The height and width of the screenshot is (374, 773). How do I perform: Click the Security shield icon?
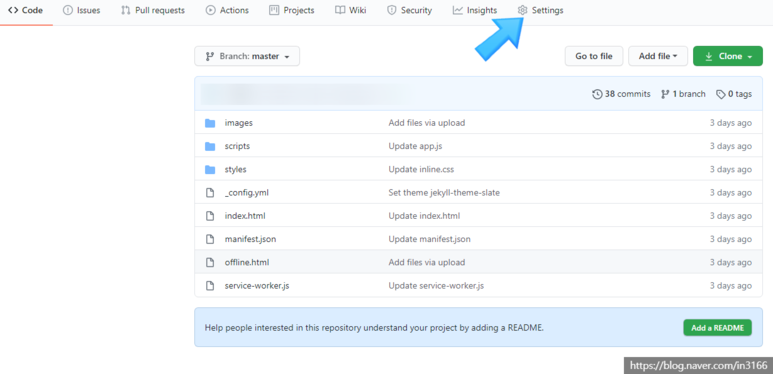coord(391,10)
